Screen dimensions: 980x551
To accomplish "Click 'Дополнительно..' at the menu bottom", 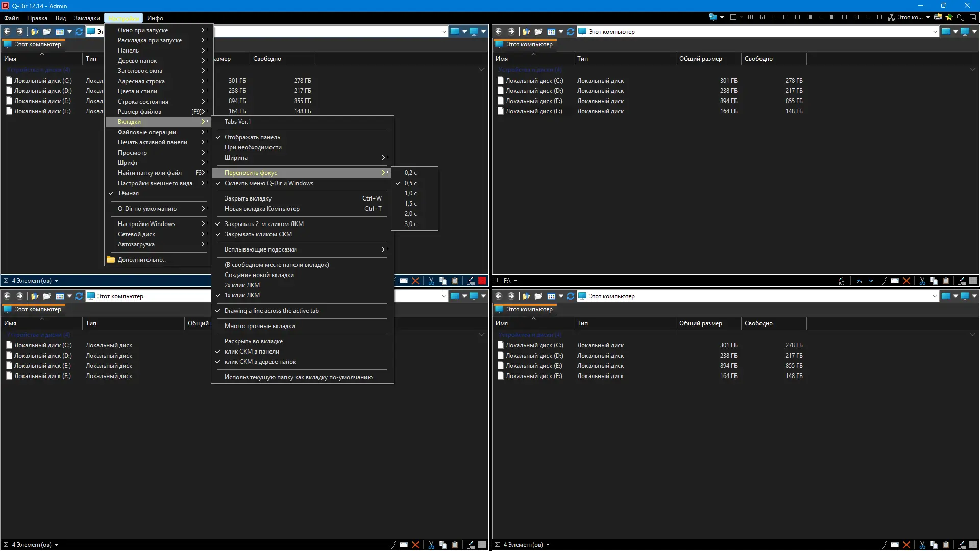I will coord(141,260).
